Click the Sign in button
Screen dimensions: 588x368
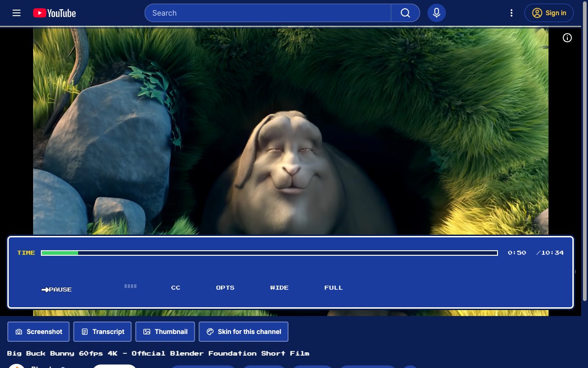tap(549, 13)
